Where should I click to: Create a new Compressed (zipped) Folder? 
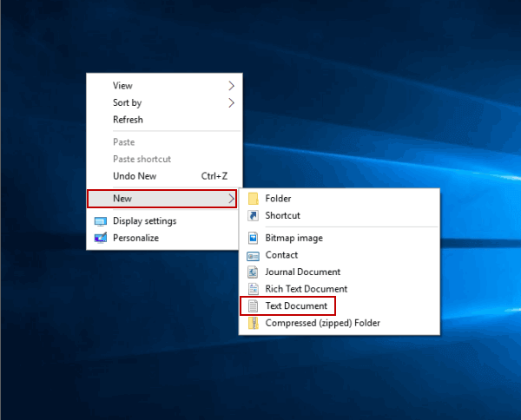coord(340,323)
